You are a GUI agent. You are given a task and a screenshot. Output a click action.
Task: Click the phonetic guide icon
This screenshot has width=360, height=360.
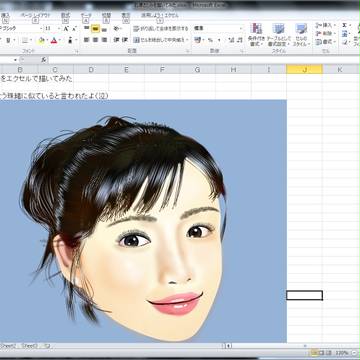[70, 40]
